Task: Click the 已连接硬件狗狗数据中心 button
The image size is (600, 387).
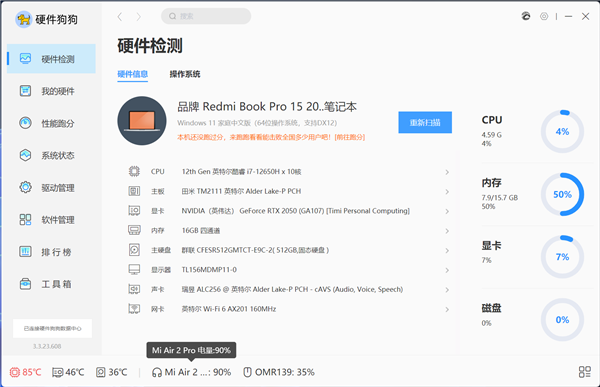Action: tap(52, 328)
